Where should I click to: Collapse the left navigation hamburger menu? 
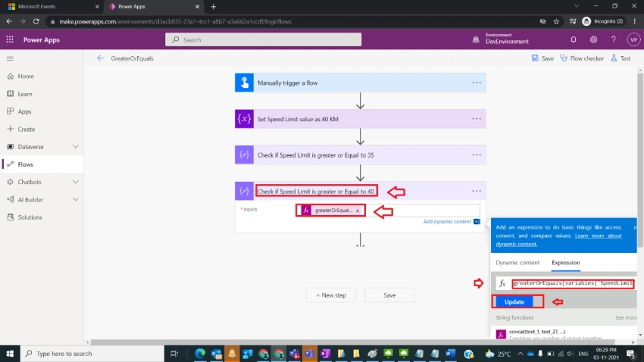[11, 58]
